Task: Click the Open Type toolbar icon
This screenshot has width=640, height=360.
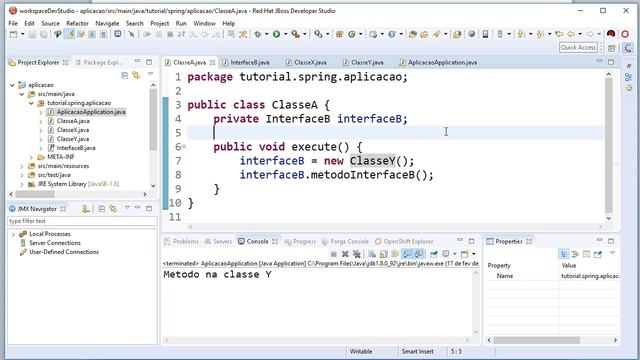Action: tap(412, 34)
